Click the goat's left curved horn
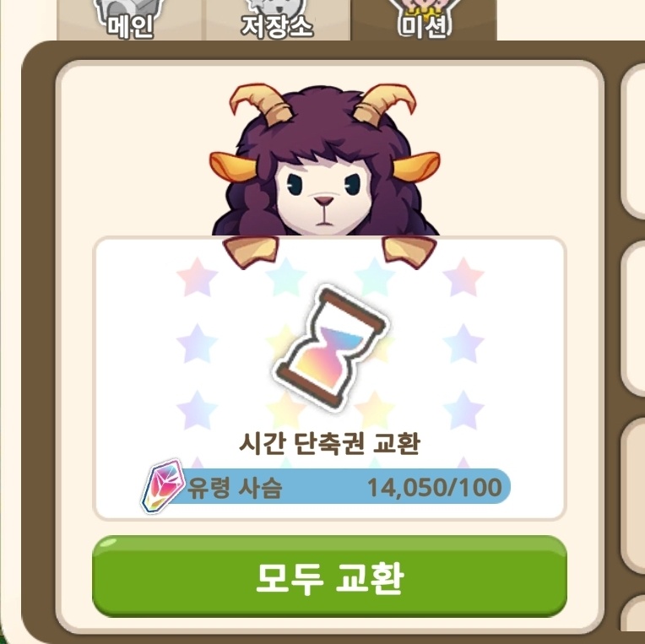 [x=260, y=105]
